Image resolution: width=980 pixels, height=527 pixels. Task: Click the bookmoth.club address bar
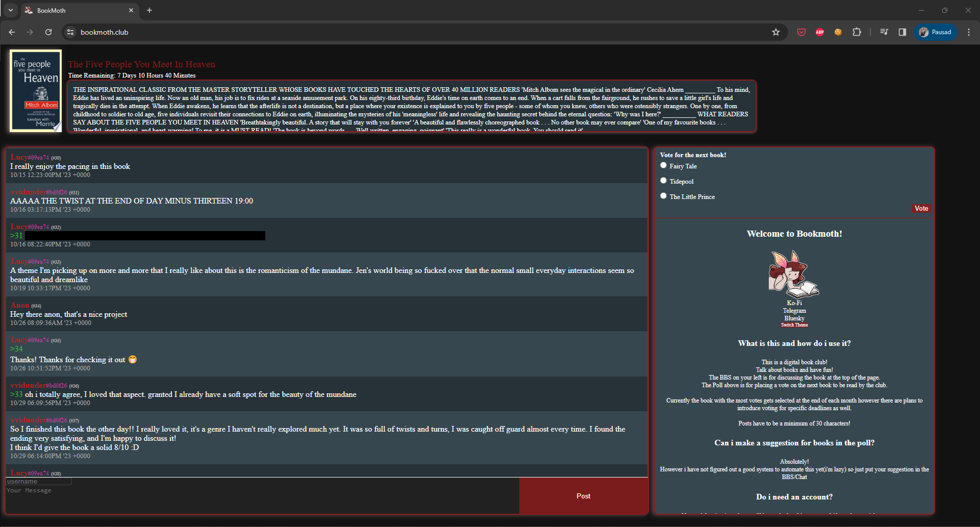coord(423,32)
